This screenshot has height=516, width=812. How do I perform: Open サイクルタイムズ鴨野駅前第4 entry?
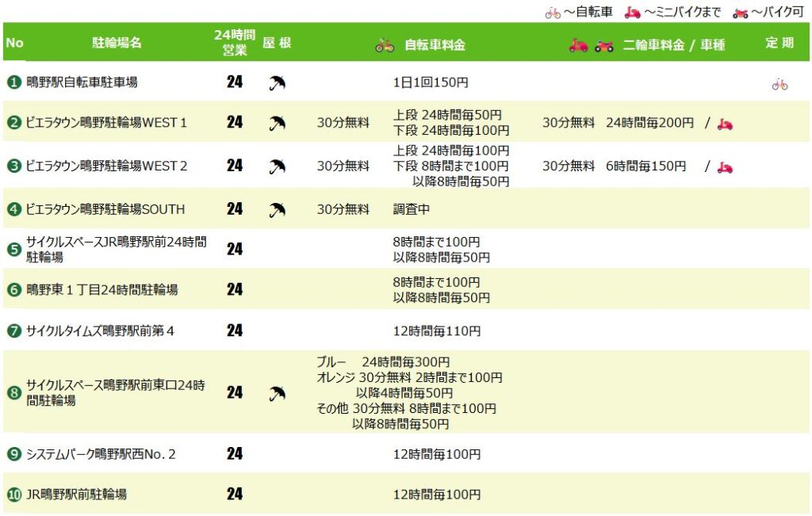tap(100, 331)
